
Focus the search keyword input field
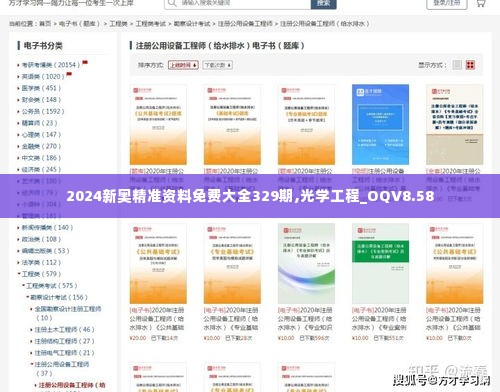(243, 3)
